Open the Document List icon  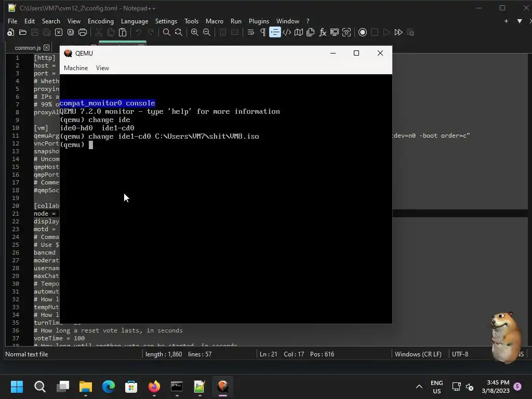[x=311, y=32]
